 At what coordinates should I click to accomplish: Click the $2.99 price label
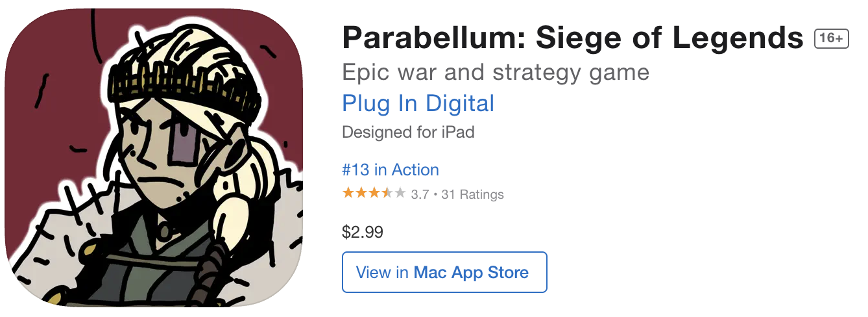point(363,232)
